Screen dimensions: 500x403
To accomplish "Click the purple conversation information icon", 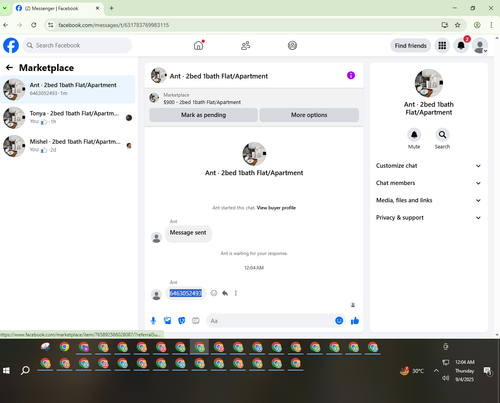I will [351, 75].
